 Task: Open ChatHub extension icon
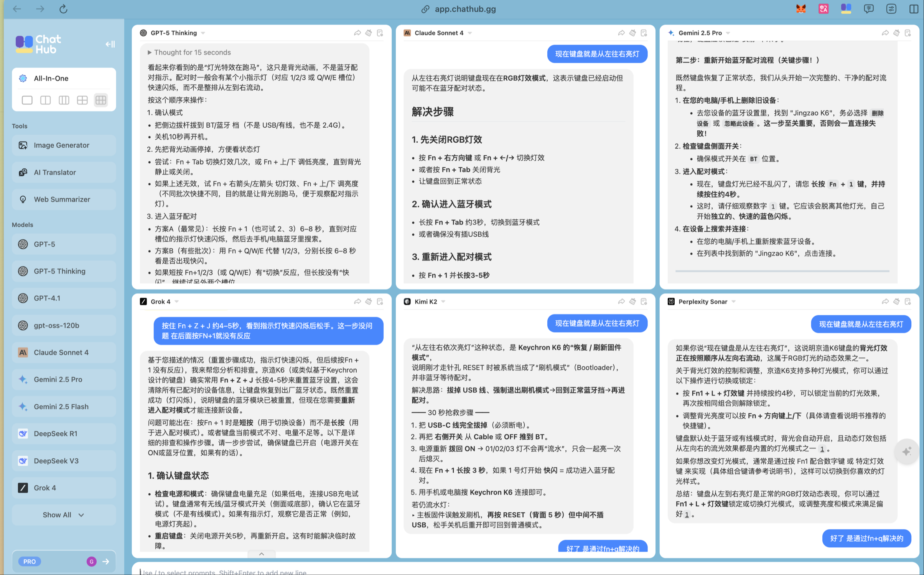(846, 9)
